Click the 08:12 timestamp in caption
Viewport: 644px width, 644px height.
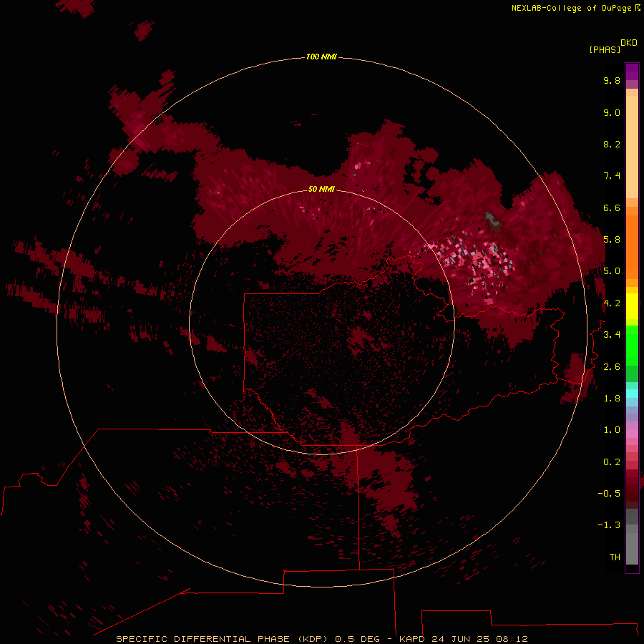(512, 639)
